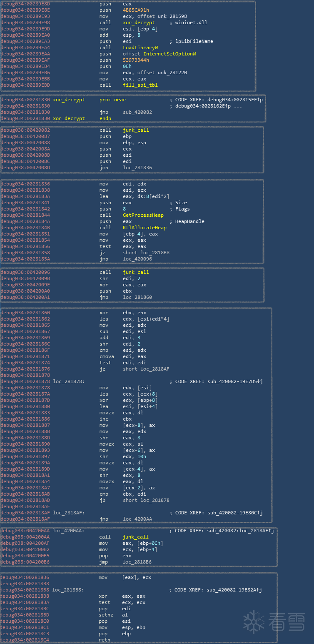Select the loc_281878 loop label
The width and height of the screenshot is (314, 644).
point(68,381)
